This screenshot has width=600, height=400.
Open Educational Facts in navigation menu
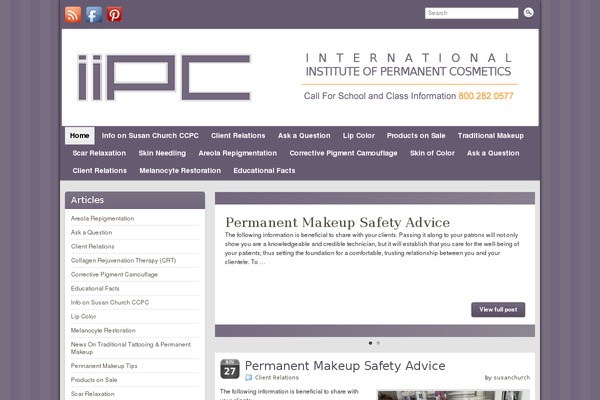click(x=264, y=171)
